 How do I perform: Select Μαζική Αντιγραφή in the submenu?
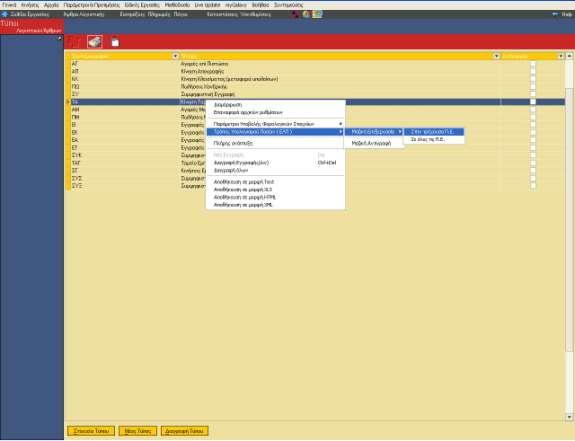coord(371,143)
